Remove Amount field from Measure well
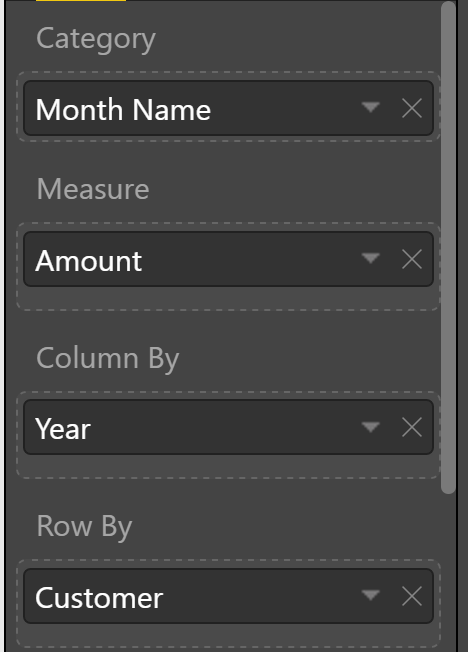This screenshot has width=468, height=652. pos(412,259)
